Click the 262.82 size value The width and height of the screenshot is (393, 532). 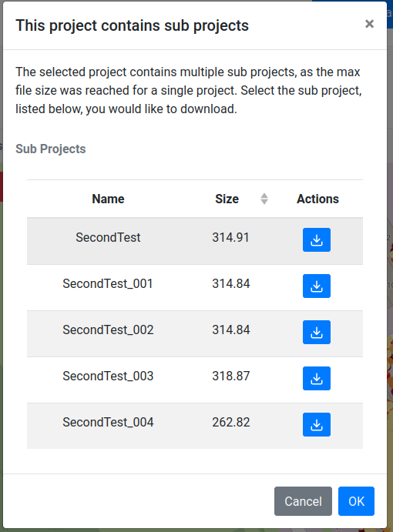231,422
